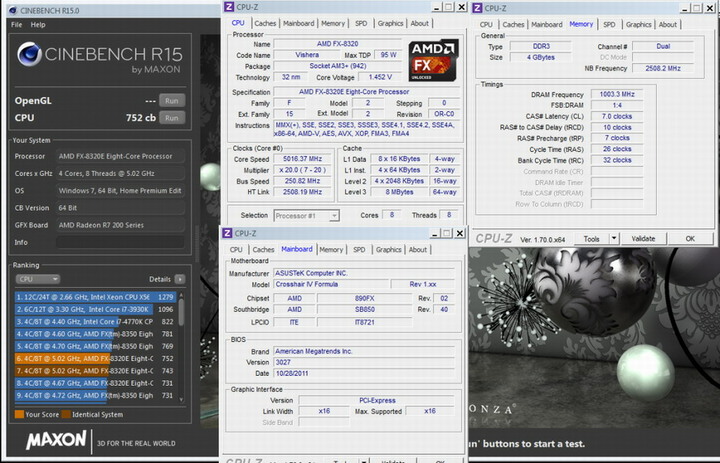Open the File menu in Cinebench
Viewport: 720px width, 463px height.
point(16,25)
